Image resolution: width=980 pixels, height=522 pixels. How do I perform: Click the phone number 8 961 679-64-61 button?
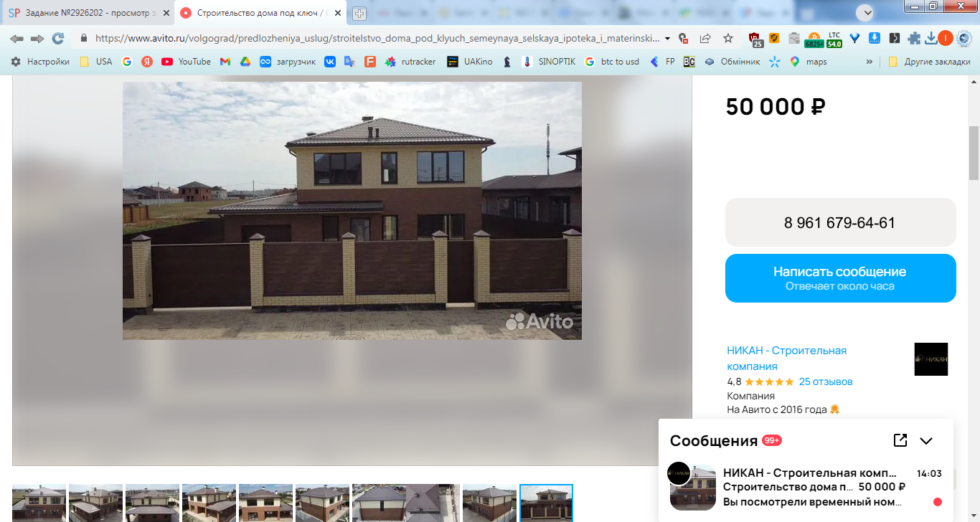[x=840, y=222]
